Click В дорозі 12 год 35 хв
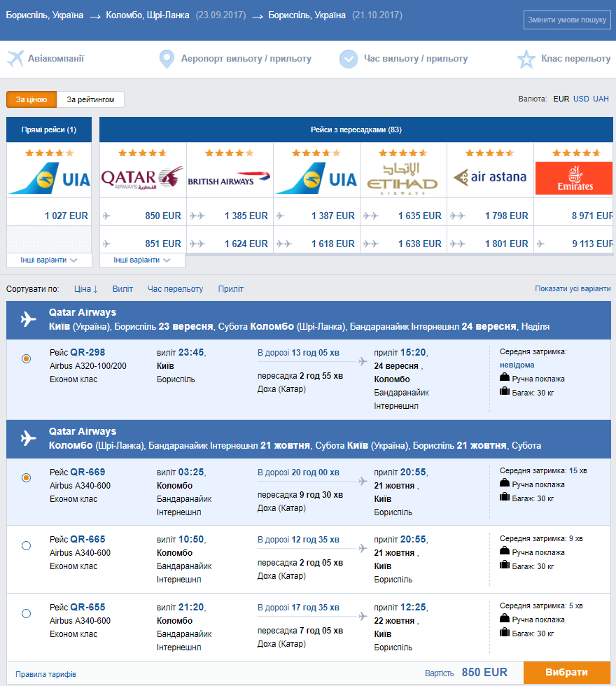616x686 pixels. click(x=298, y=540)
